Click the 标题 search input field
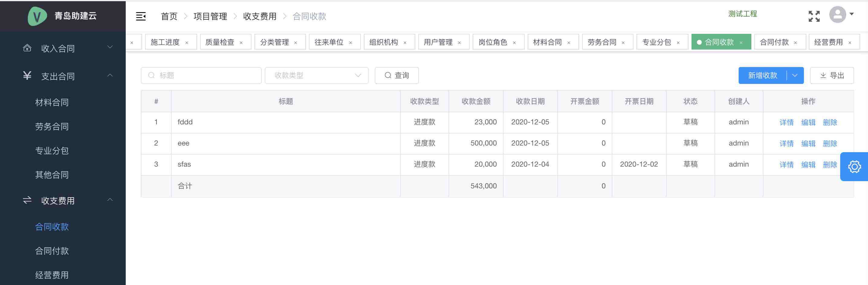This screenshot has height=285, width=868. pos(206,75)
